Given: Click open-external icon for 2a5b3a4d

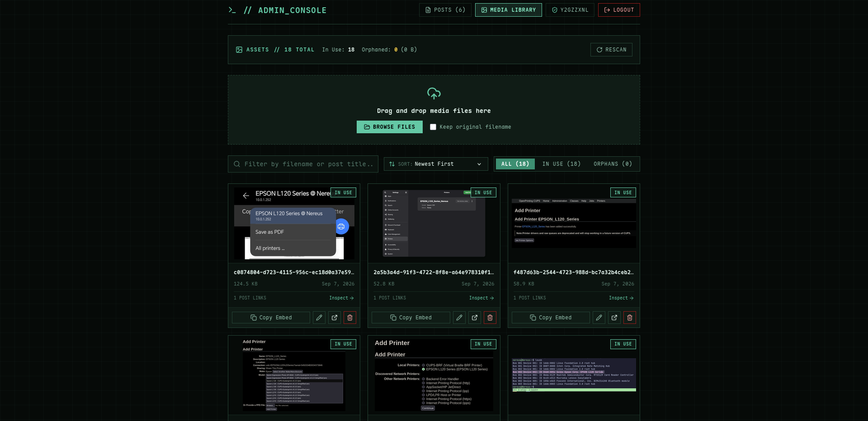Looking at the screenshot, I should (475, 318).
